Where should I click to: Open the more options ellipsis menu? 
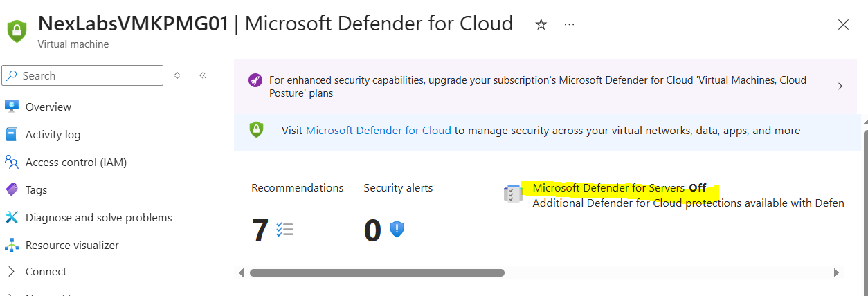pyautogui.click(x=570, y=24)
